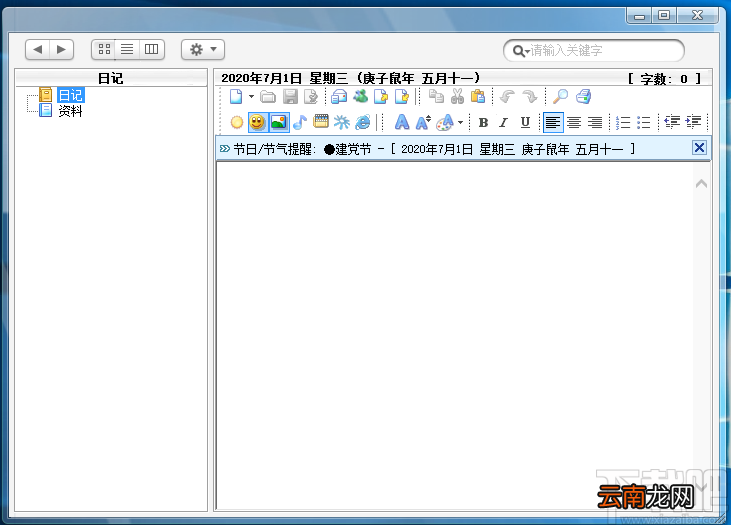Screen dimensions: 731x525
Task: Increase paragraph indent
Action: point(693,122)
